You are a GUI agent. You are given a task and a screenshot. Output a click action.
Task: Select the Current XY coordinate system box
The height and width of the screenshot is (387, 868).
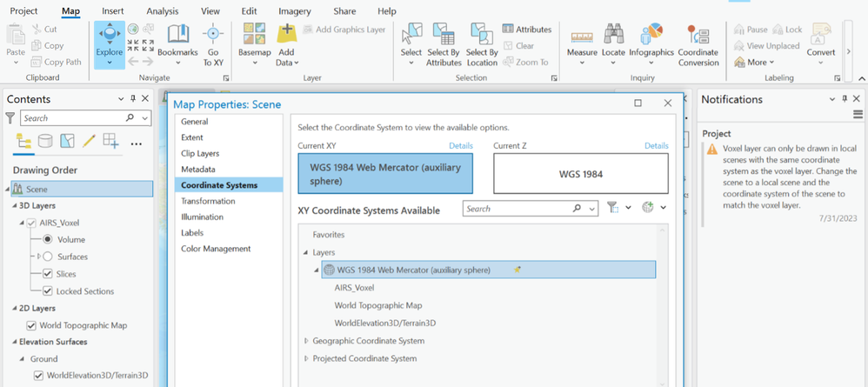click(385, 174)
